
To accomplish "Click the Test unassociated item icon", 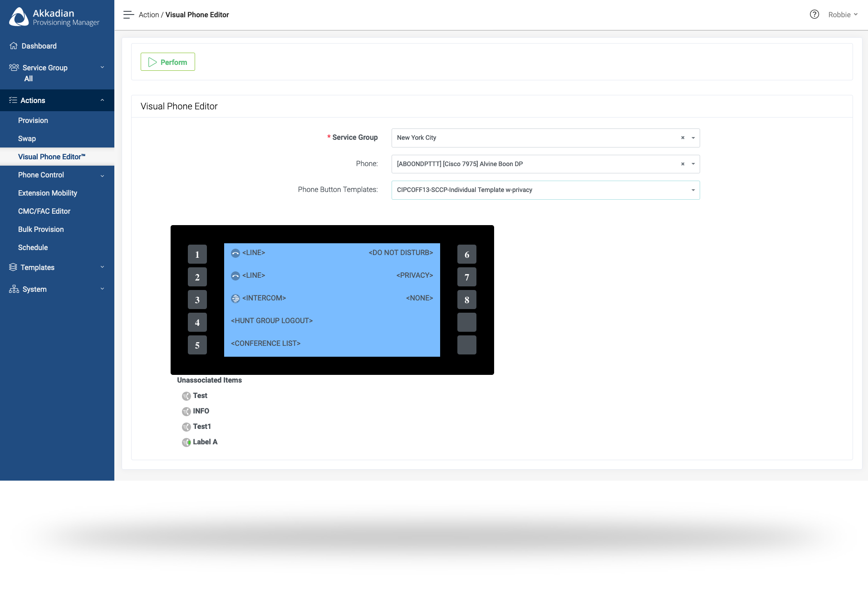I will pyautogui.click(x=186, y=396).
